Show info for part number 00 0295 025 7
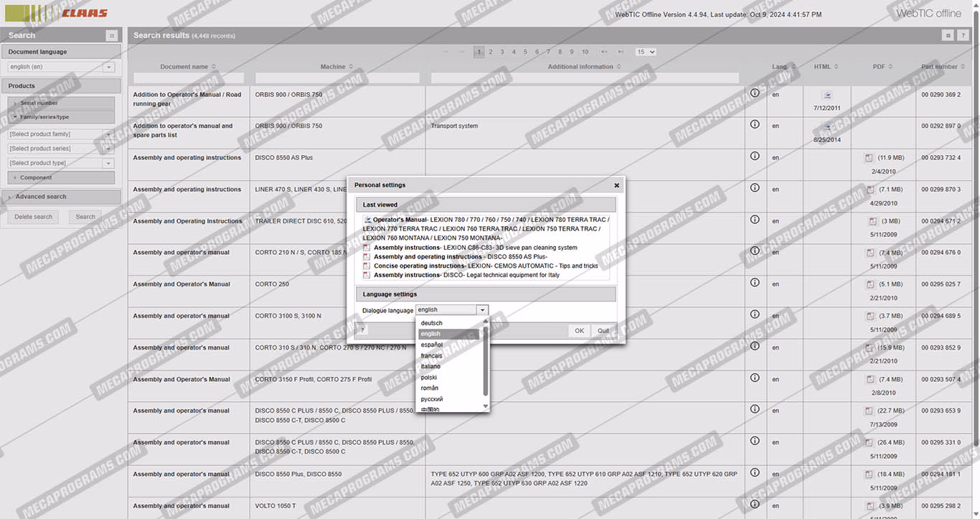 click(x=755, y=282)
